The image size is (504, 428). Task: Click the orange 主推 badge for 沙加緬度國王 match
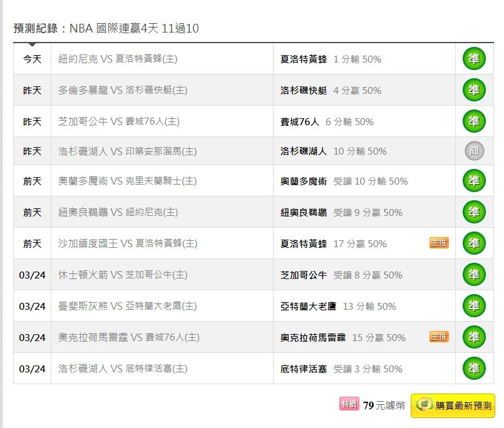[439, 243]
